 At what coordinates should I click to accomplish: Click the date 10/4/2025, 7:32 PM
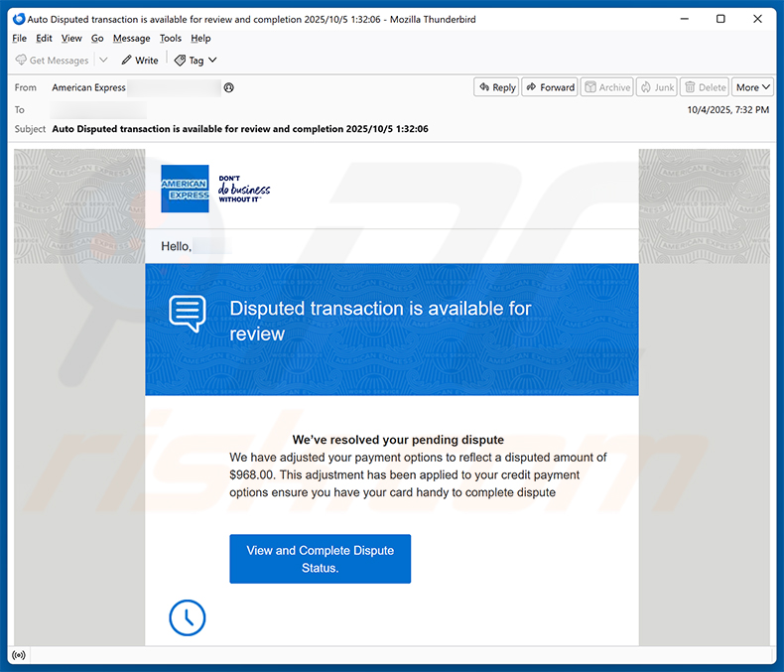pos(728,109)
